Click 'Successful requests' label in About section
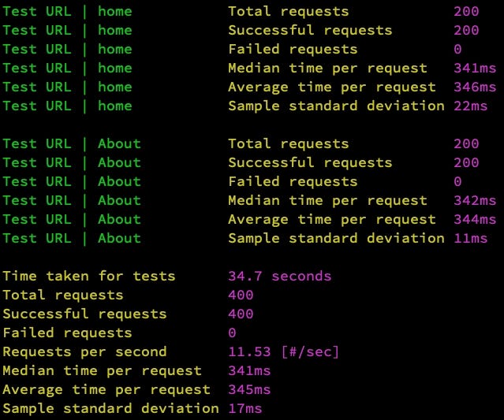The height and width of the screenshot is (420, 504). [310, 163]
